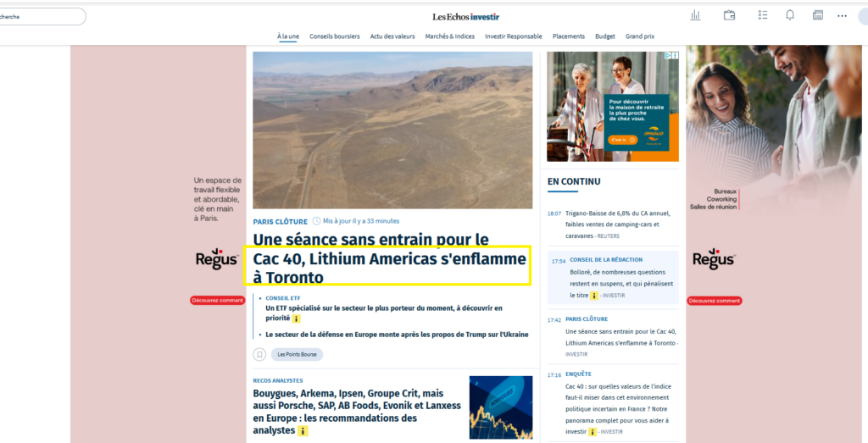Click the 'EN CONTINU' heading
This screenshot has width=868, height=443.
(574, 181)
